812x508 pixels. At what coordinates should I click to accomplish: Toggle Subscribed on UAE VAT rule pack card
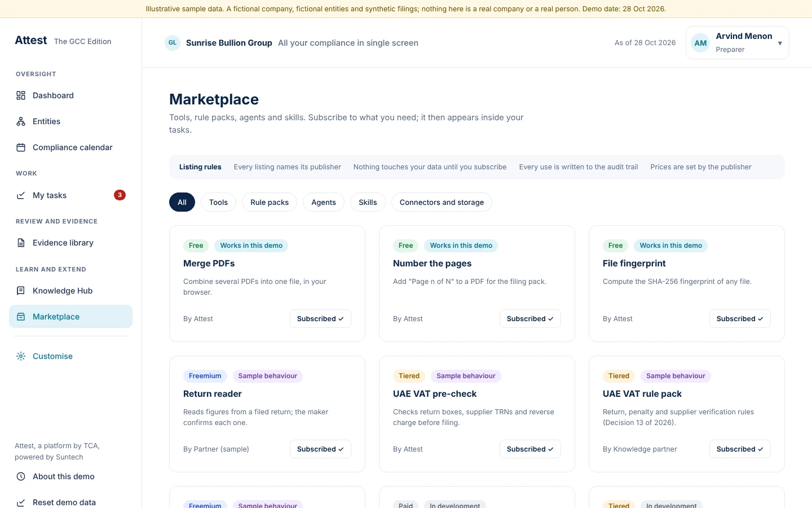740,449
